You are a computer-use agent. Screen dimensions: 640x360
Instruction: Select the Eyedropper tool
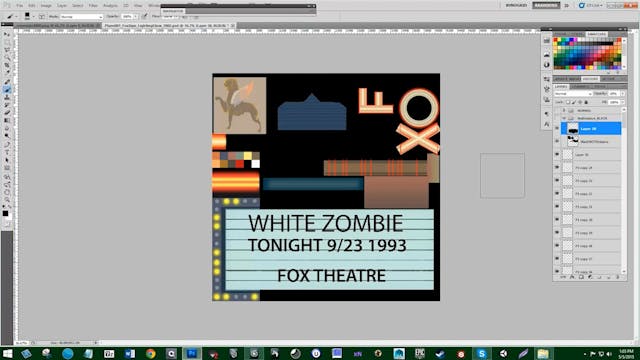click(x=7, y=72)
